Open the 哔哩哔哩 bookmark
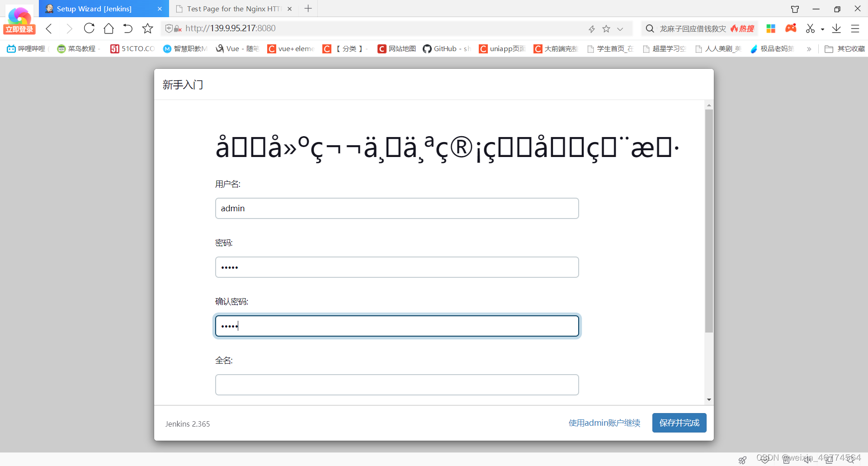Viewport: 868px width, 466px height. (x=27, y=48)
